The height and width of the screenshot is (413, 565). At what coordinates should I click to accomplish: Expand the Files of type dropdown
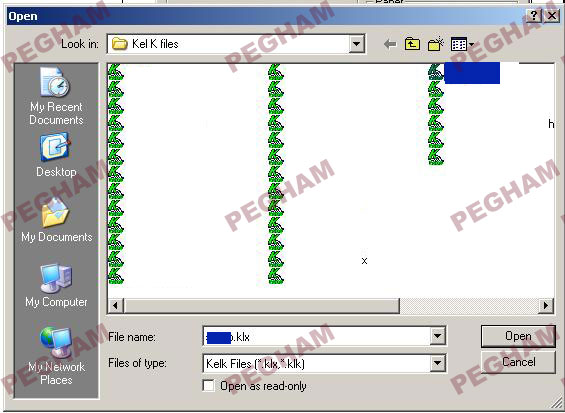click(x=437, y=363)
